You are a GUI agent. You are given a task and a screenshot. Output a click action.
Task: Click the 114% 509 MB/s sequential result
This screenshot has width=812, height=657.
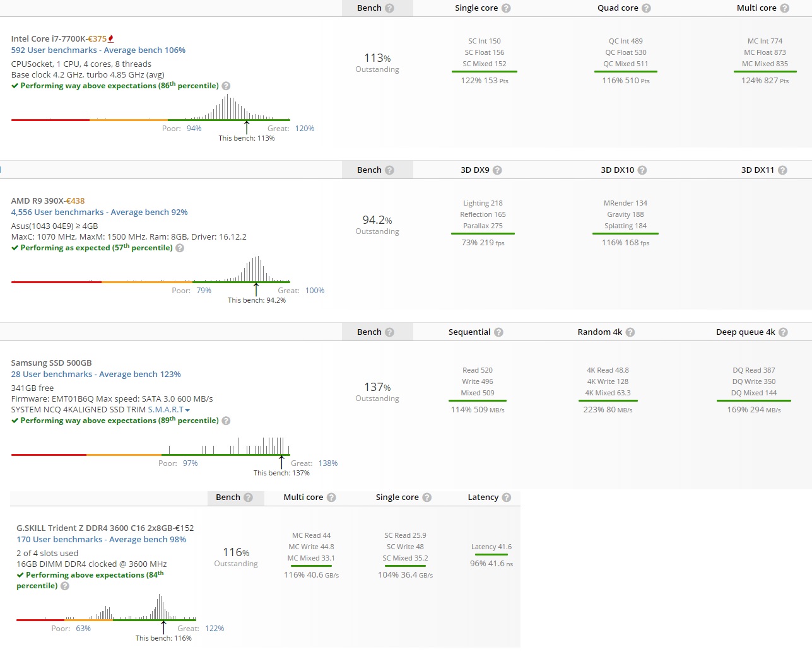click(478, 410)
